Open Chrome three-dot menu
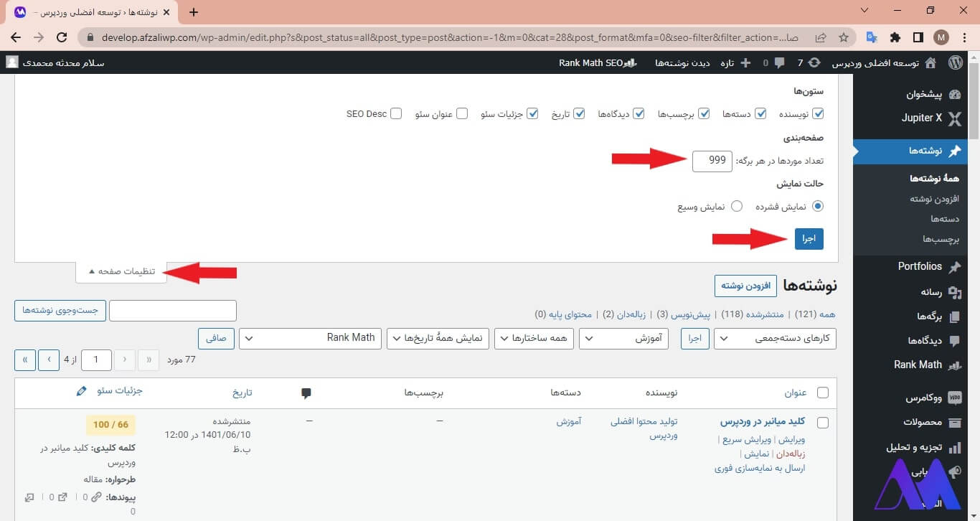The image size is (980, 521). click(964, 37)
